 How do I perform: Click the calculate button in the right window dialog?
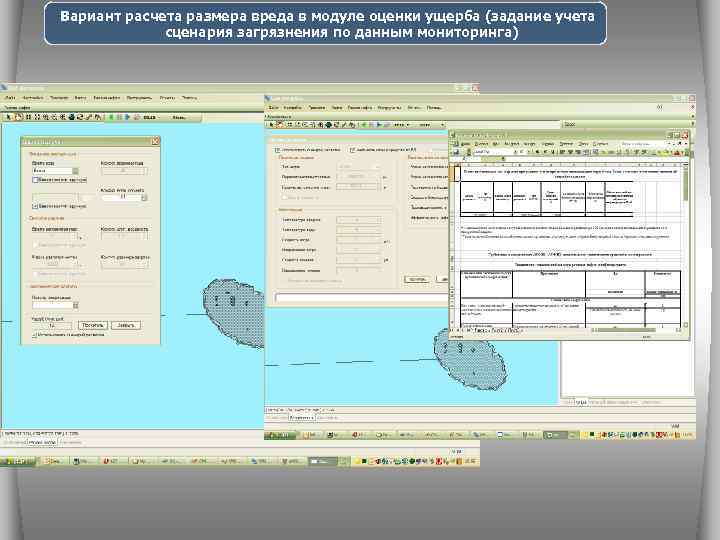pos(417,279)
